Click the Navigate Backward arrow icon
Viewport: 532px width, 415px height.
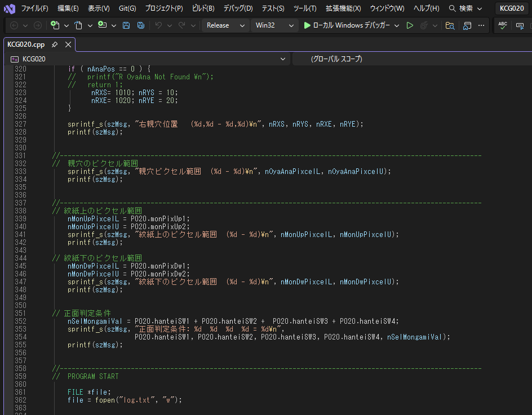coord(14,25)
